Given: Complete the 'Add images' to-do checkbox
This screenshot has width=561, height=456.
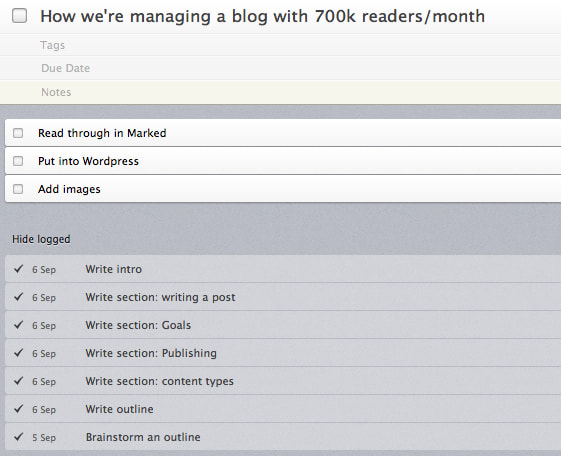Looking at the screenshot, I should pyautogui.click(x=18, y=189).
